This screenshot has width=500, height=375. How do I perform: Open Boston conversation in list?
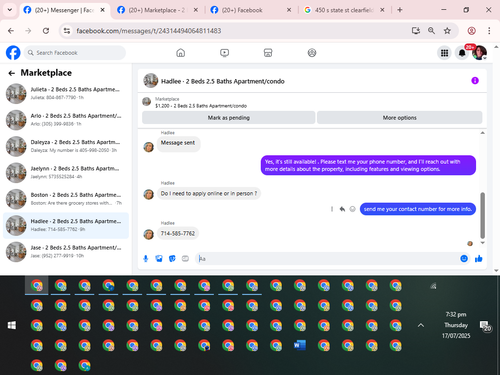[x=66, y=199]
